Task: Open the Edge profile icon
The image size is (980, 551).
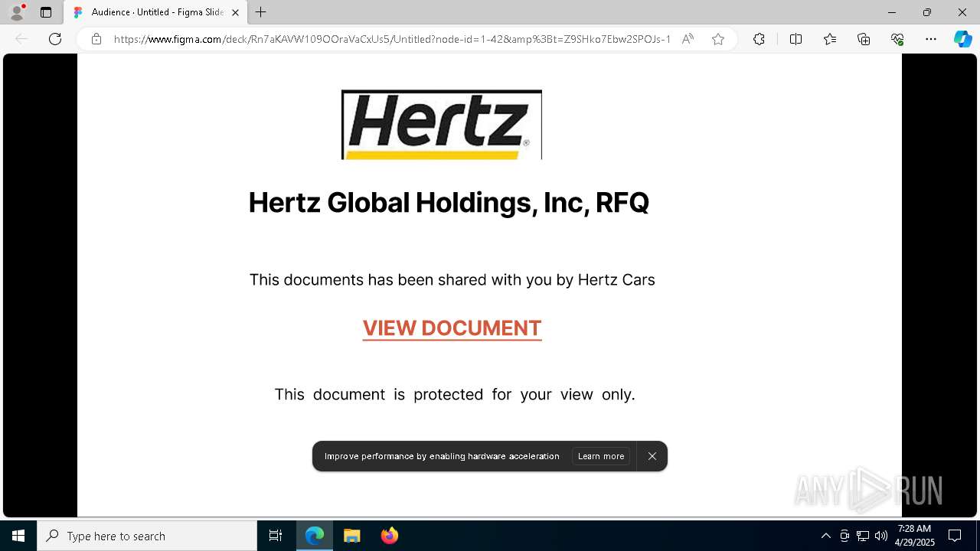Action: (17, 12)
